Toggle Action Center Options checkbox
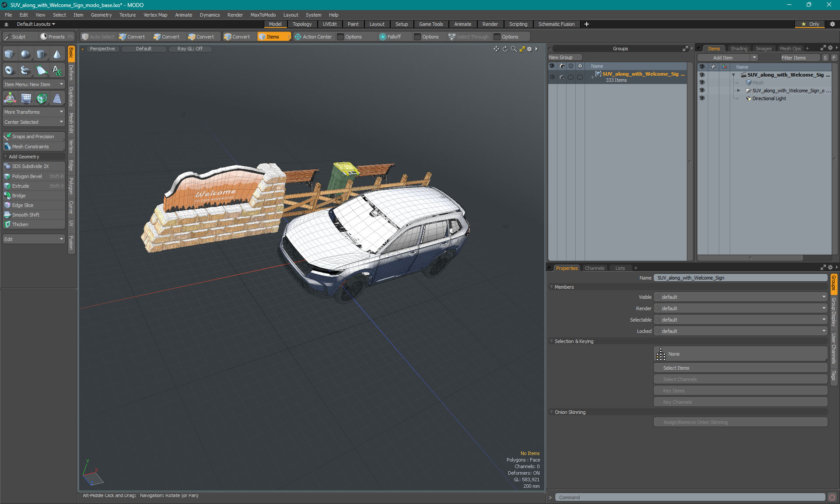Image resolution: width=840 pixels, height=504 pixels. [340, 37]
